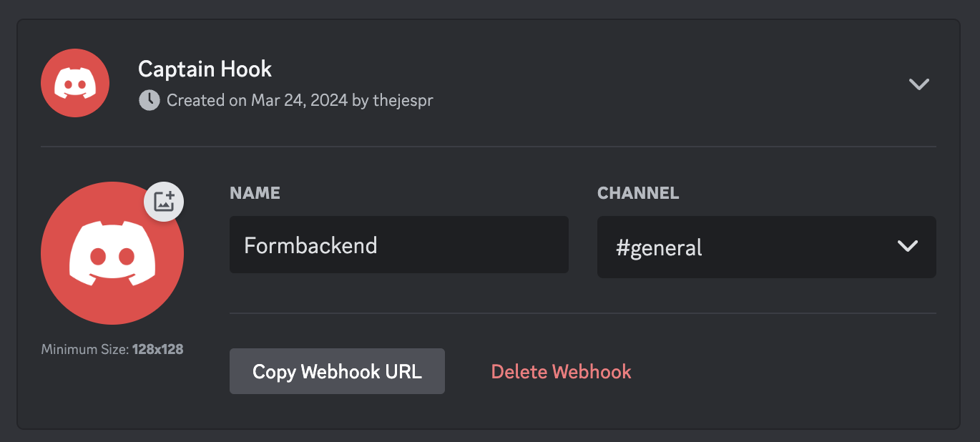
Task: Click the camera-plus badge on the avatar
Action: point(164,201)
